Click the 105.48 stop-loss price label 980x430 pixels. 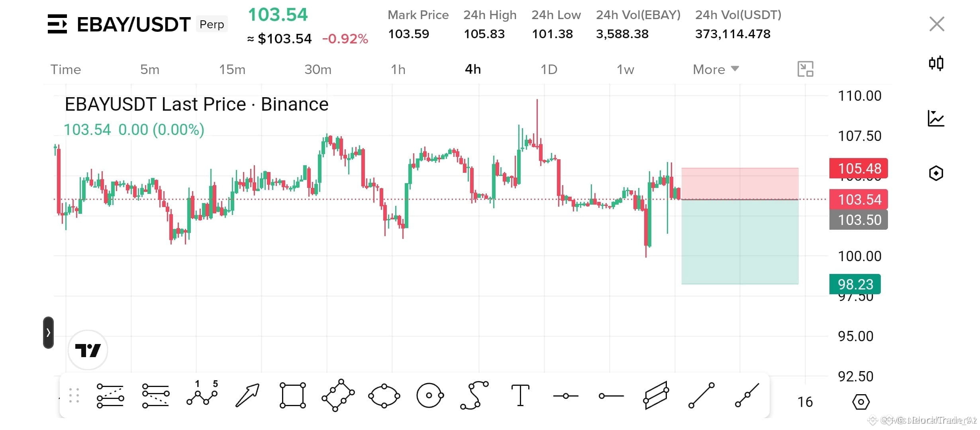858,168
